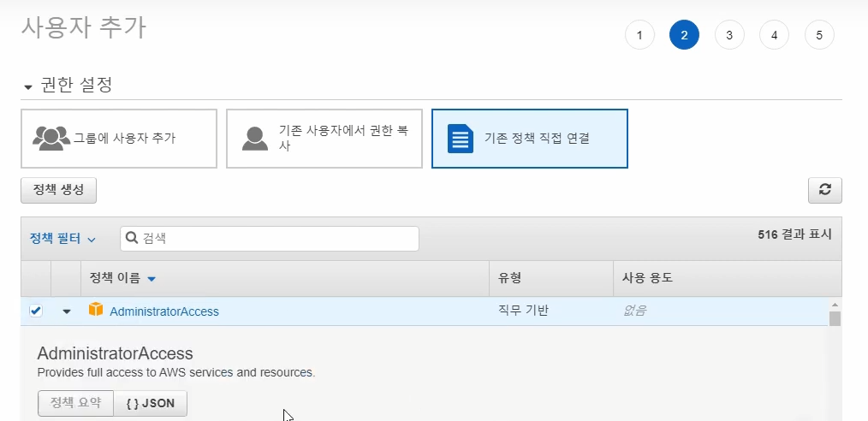Click the 516 결과 표시 count text
The width and height of the screenshot is (868, 421).
coord(795,234)
